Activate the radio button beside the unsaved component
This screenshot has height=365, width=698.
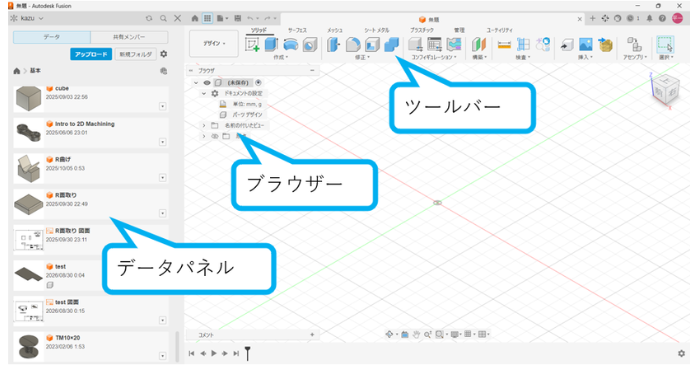click(258, 83)
